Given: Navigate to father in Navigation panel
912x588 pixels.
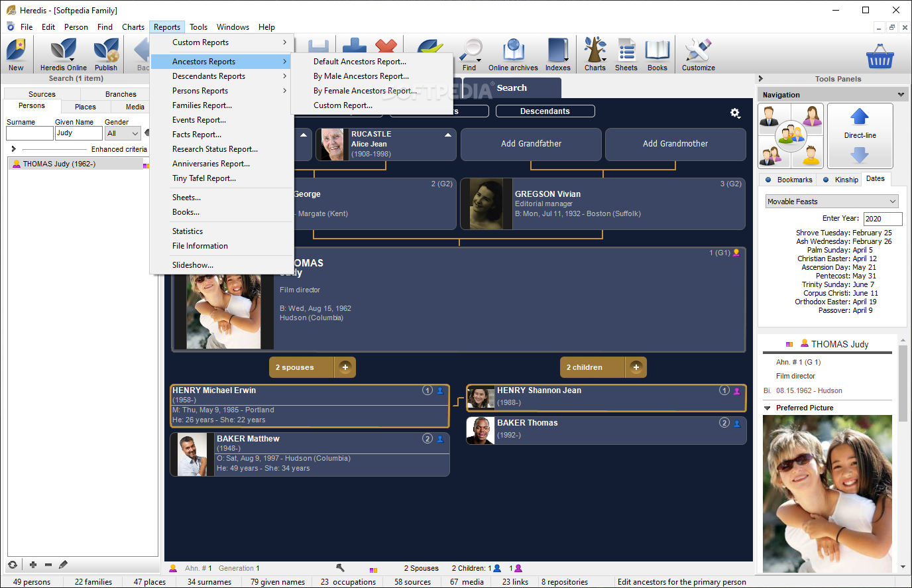Looking at the screenshot, I should tap(769, 117).
